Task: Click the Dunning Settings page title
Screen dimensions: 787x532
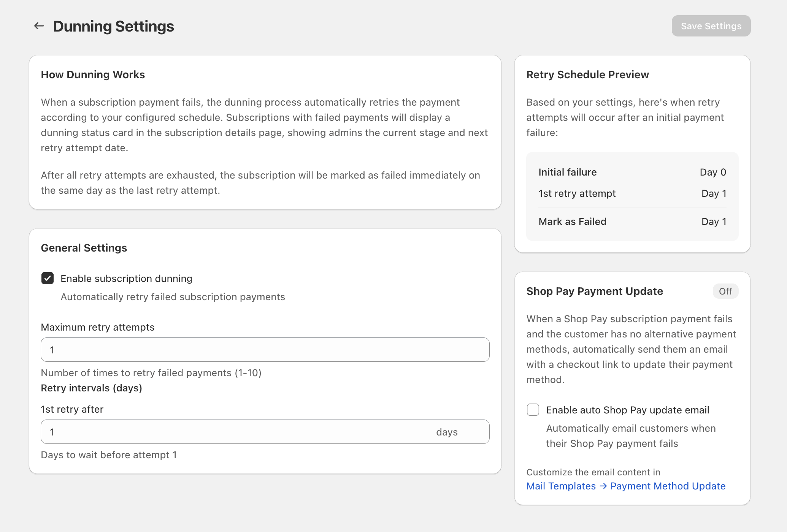Action: click(x=114, y=26)
